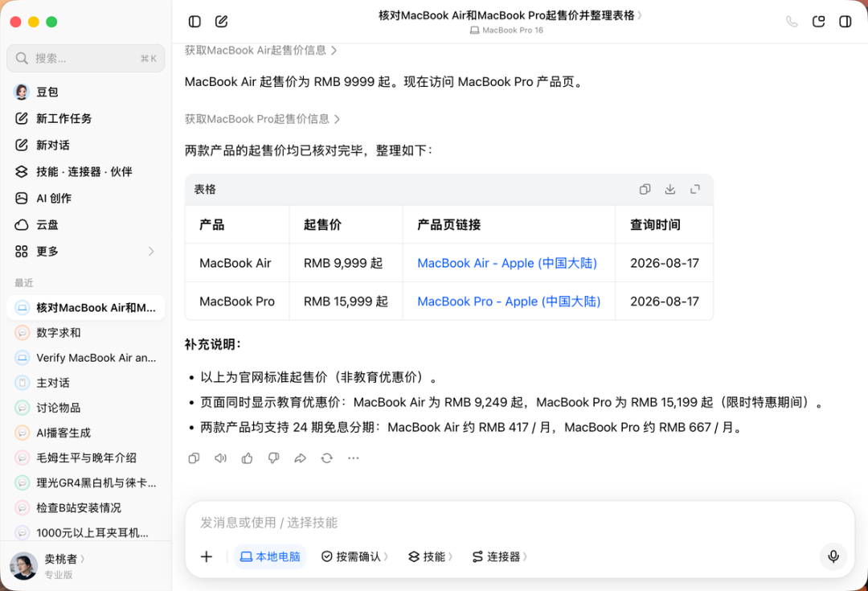The width and height of the screenshot is (868, 591).
Task: Open MacBook Air - Apple (中国大陆) link
Action: coord(507,263)
